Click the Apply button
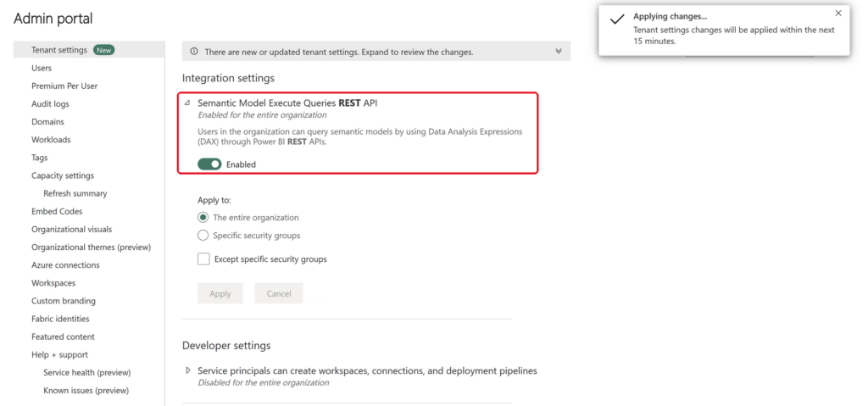This screenshot has height=406, width=868. (x=220, y=293)
